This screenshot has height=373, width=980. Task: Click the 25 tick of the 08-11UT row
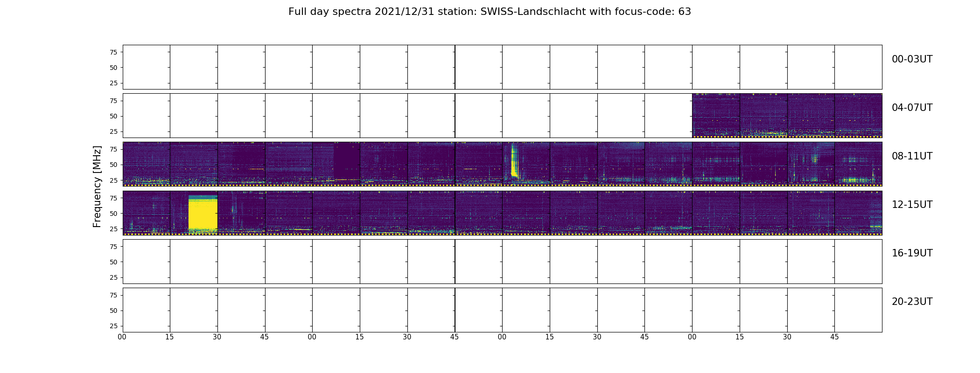click(113, 180)
